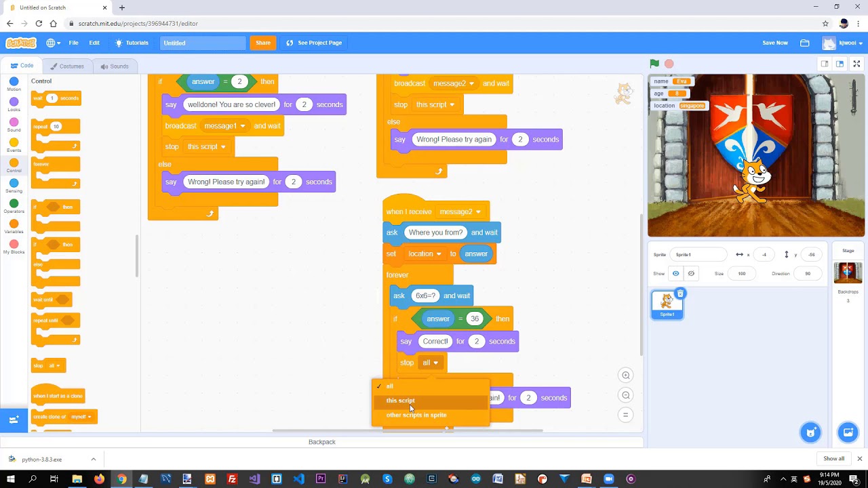The image size is (868, 488).
Task: Enter full screen stage mode
Action: click(856, 64)
